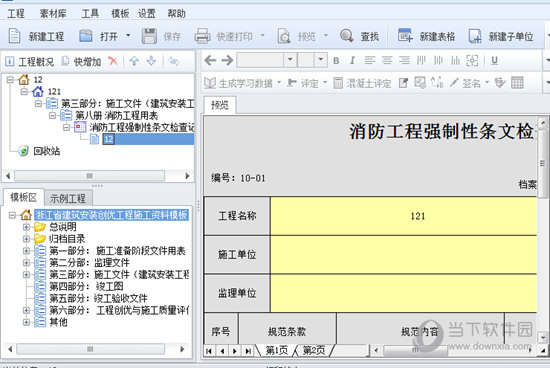Switch to the 示例工程 tab
The width and height of the screenshot is (550, 368).
pyautogui.click(x=68, y=198)
